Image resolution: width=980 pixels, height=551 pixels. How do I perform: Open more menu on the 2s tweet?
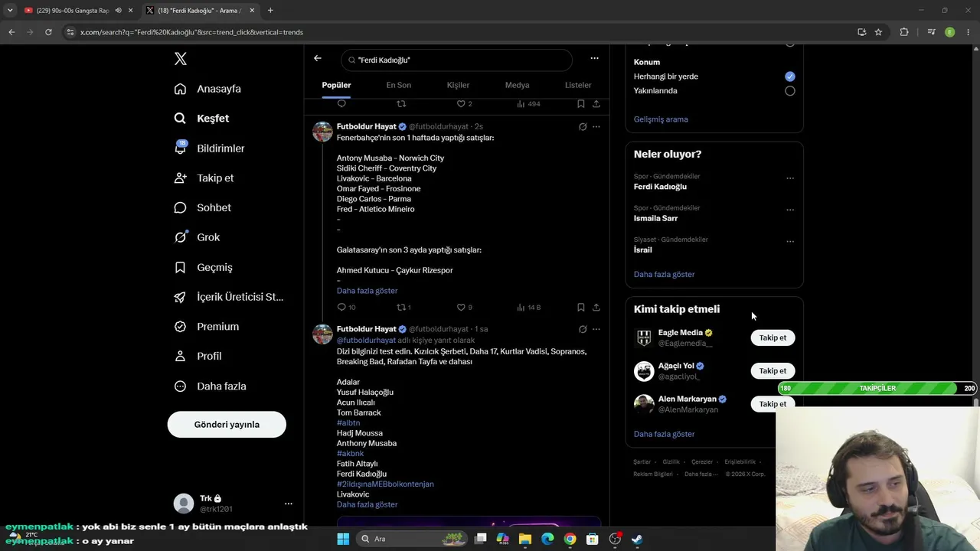pos(596,126)
